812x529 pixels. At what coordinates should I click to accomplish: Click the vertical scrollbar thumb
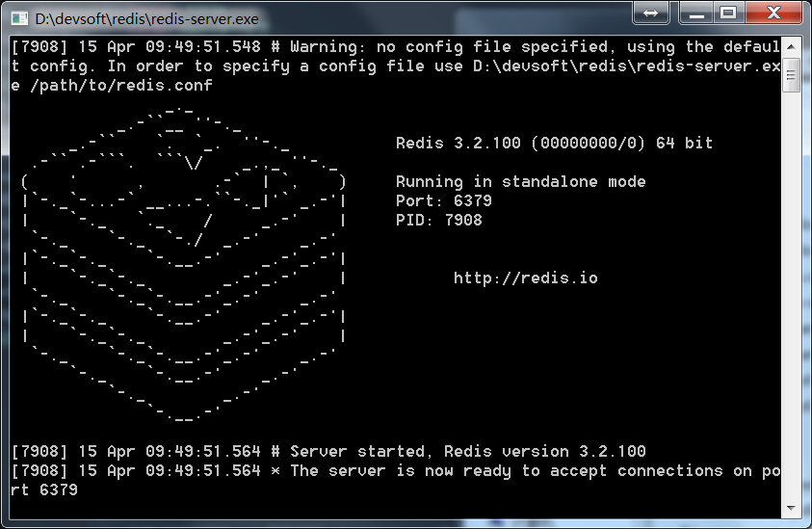click(791, 75)
